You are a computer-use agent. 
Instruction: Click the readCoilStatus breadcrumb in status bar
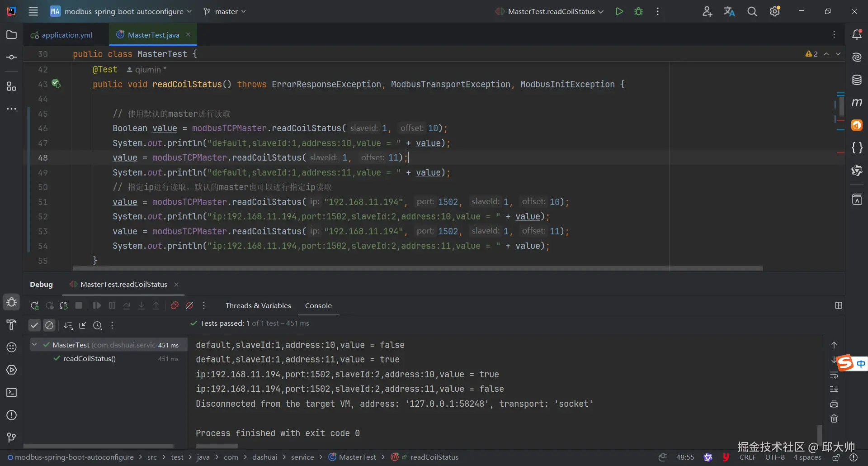pos(434,457)
